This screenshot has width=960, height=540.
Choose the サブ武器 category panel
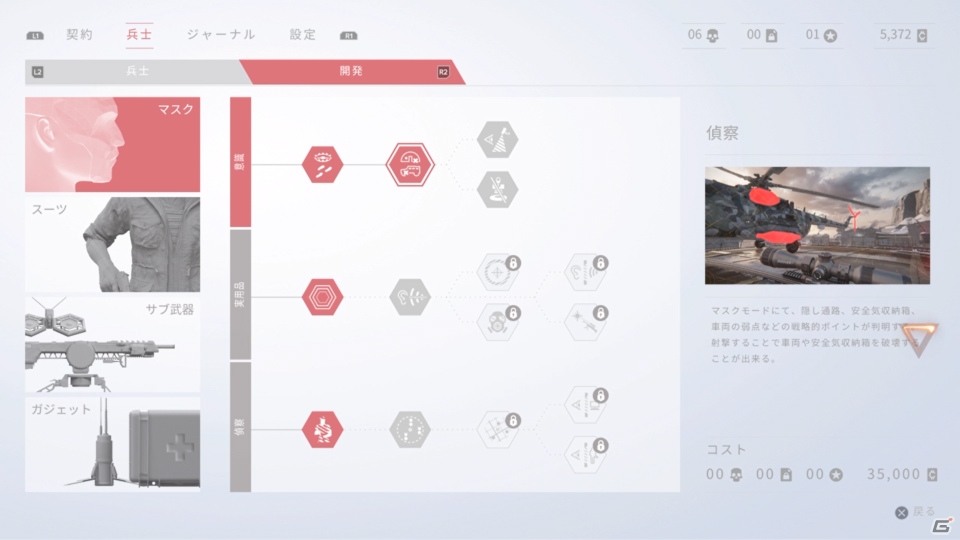click(x=113, y=345)
